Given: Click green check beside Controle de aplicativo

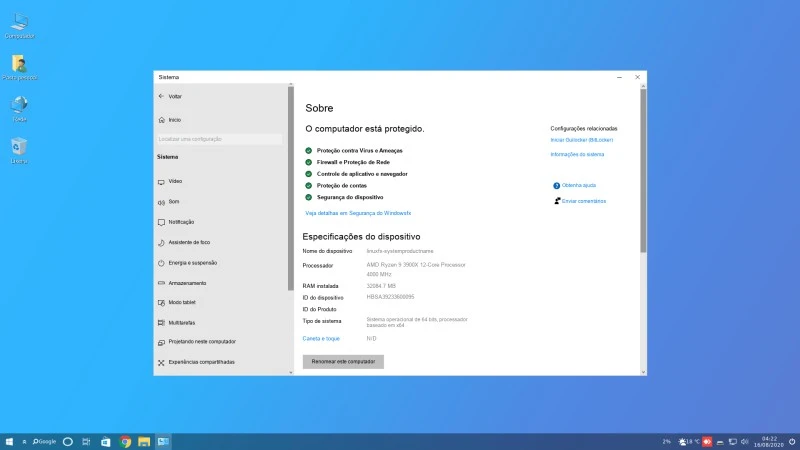Looking at the screenshot, I should pos(308,174).
